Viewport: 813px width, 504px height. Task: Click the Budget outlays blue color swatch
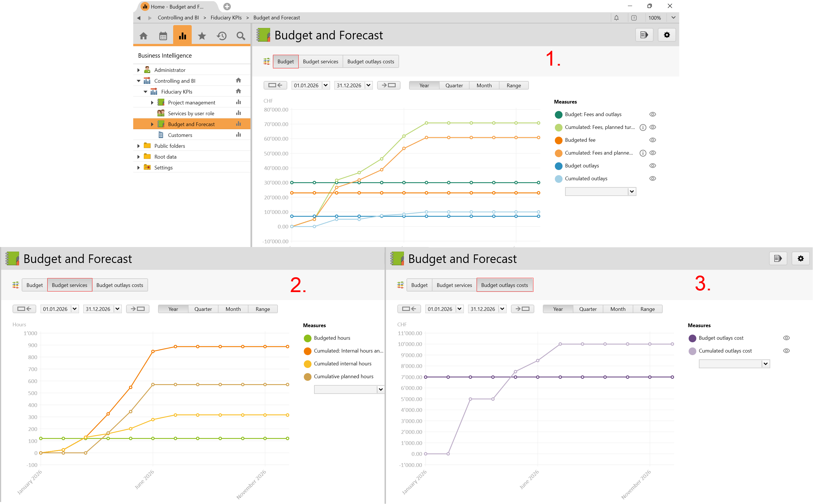pyautogui.click(x=559, y=166)
